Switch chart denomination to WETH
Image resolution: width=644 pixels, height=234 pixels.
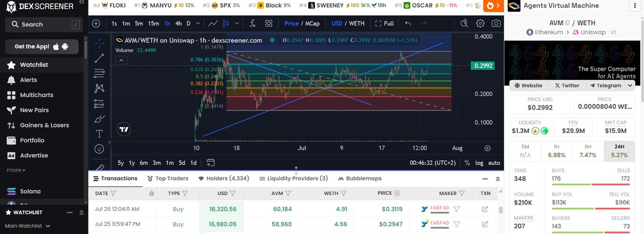pos(356,24)
